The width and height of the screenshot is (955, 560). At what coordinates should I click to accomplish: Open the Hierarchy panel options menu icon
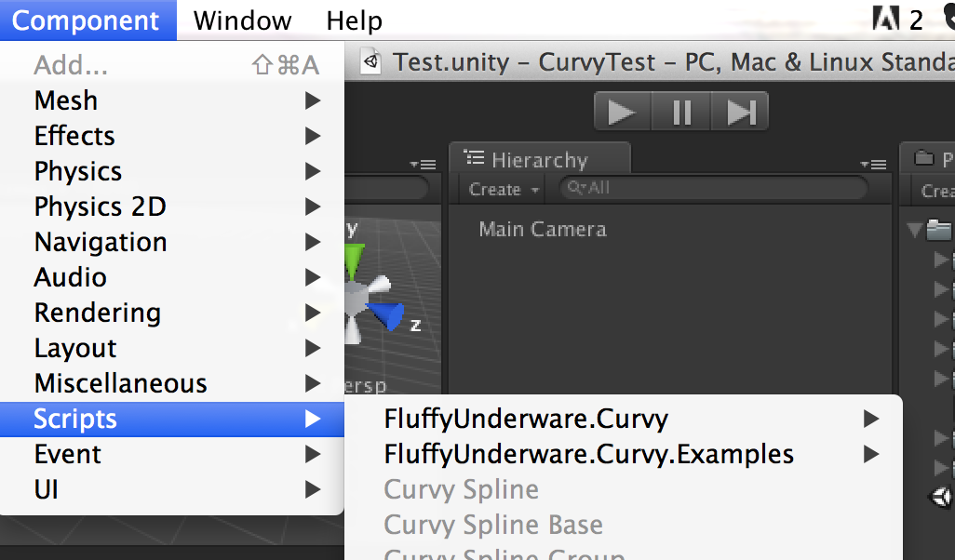[x=873, y=165]
